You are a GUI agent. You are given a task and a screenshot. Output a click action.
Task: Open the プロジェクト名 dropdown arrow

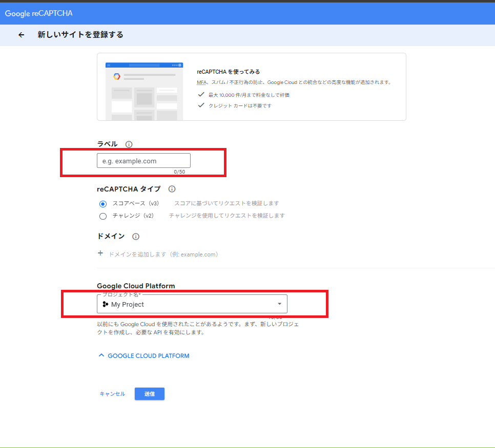tap(279, 304)
